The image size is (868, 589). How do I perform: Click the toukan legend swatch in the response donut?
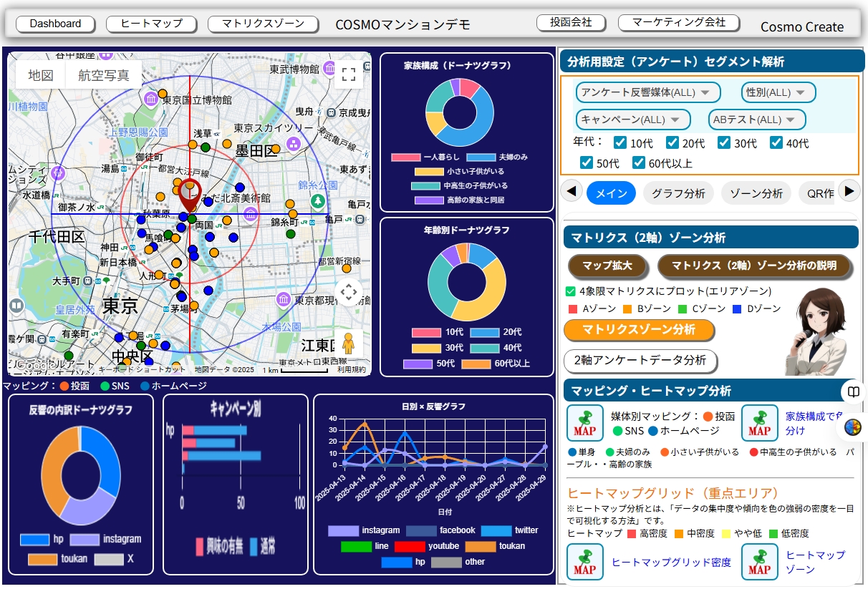[42, 559]
